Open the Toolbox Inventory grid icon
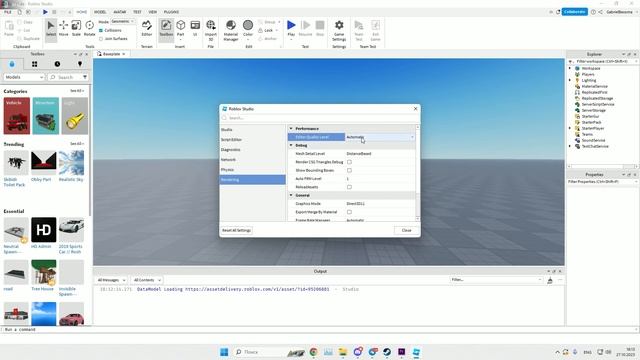The width and height of the screenshot is (640, 360). tap(35, 64)
